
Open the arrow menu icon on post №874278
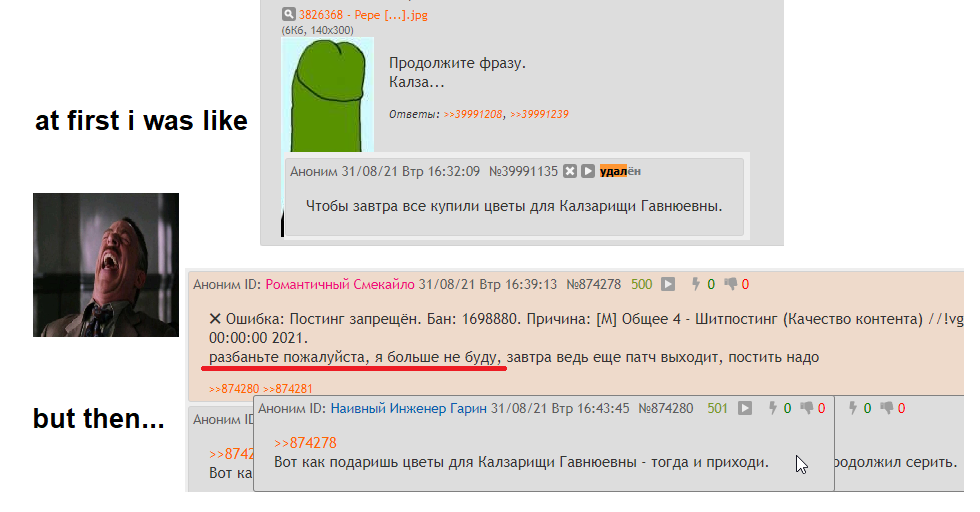point(668,284)
